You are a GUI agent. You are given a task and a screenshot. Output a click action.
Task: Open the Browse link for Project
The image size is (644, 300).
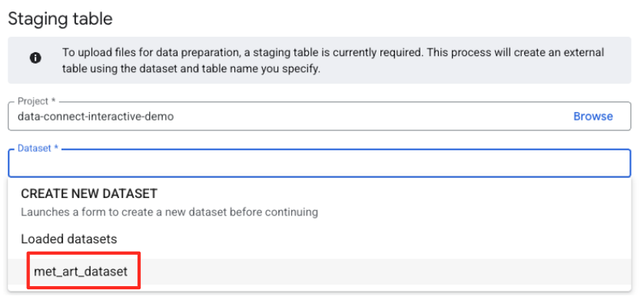593,117
